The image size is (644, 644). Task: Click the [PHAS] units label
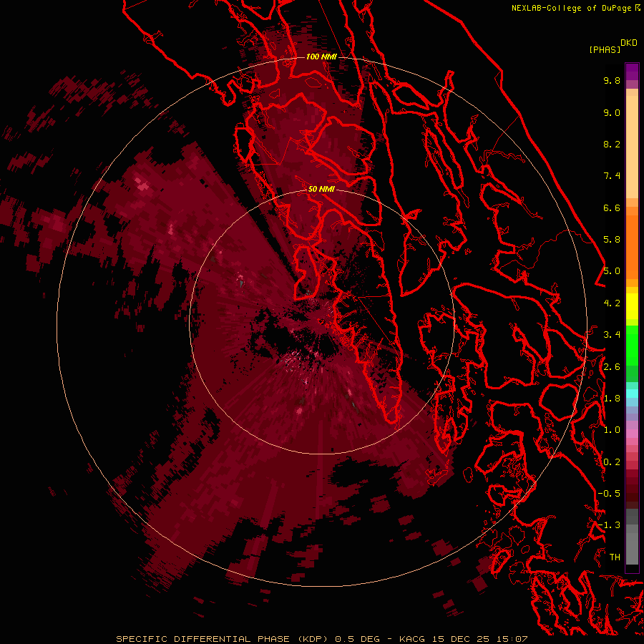[605, 49]
